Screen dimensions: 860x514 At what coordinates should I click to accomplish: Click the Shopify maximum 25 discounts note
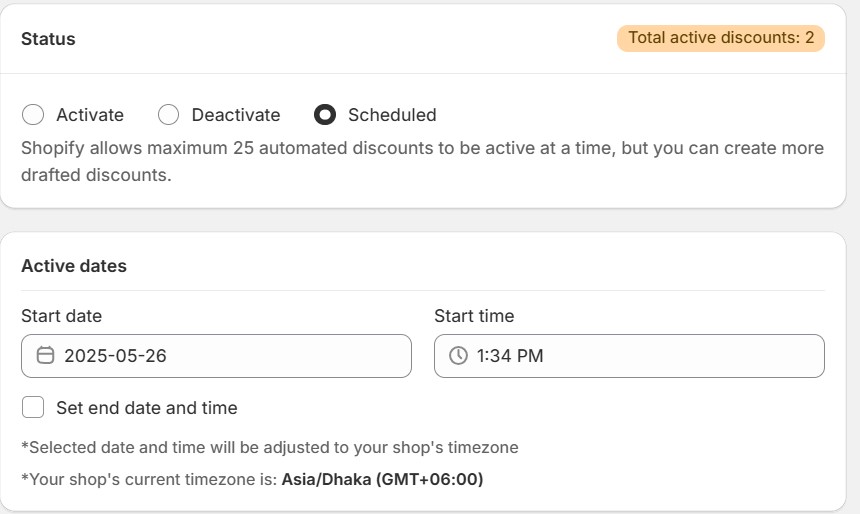tap(422, 161)
